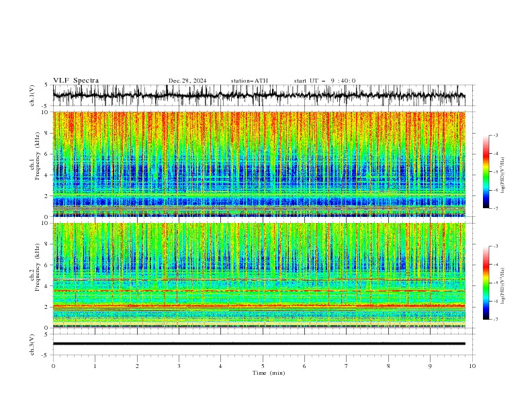Click the ch.2 spectrogram "4" kHz tick label
The width and height of the screenshot is (532, 411).
pos(47,286)
